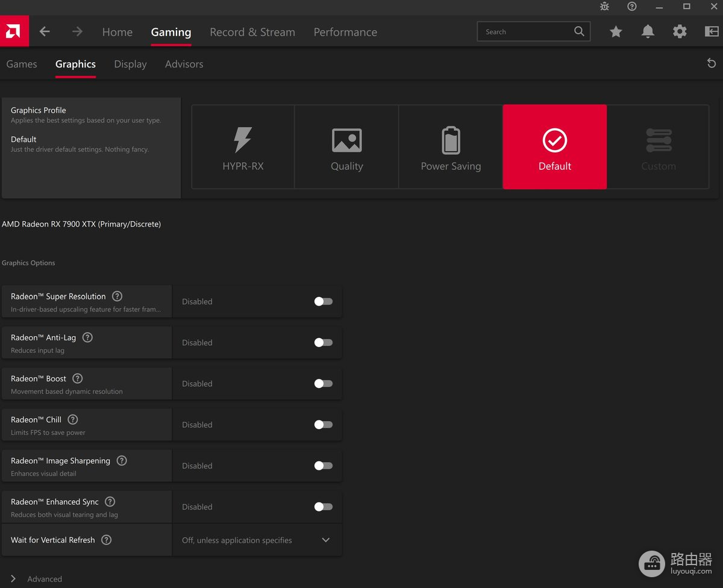Open the Wait for Vertical Refresh dropdown
This screenshot has height=588, width=723.
click(257, 540)
